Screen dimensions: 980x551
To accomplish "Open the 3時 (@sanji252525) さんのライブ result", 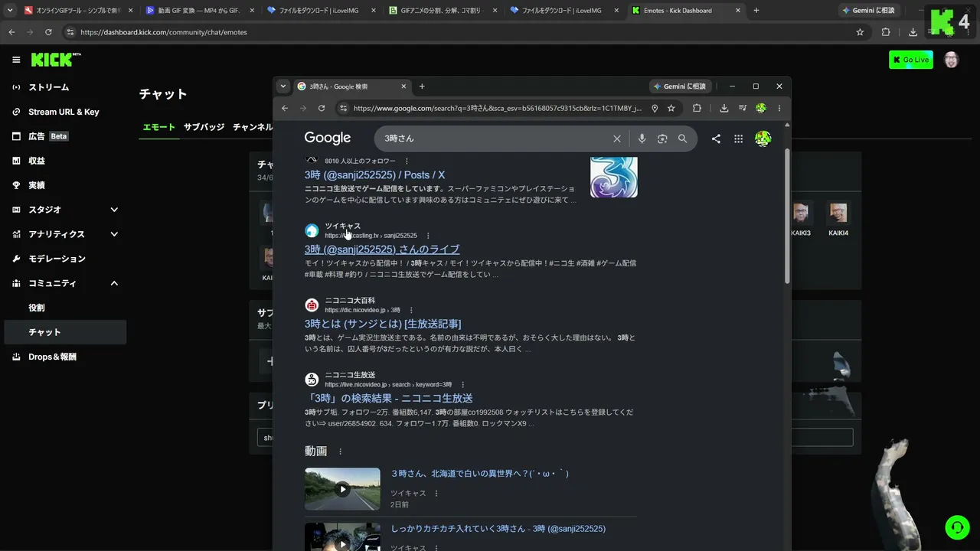I will (382, 249).
